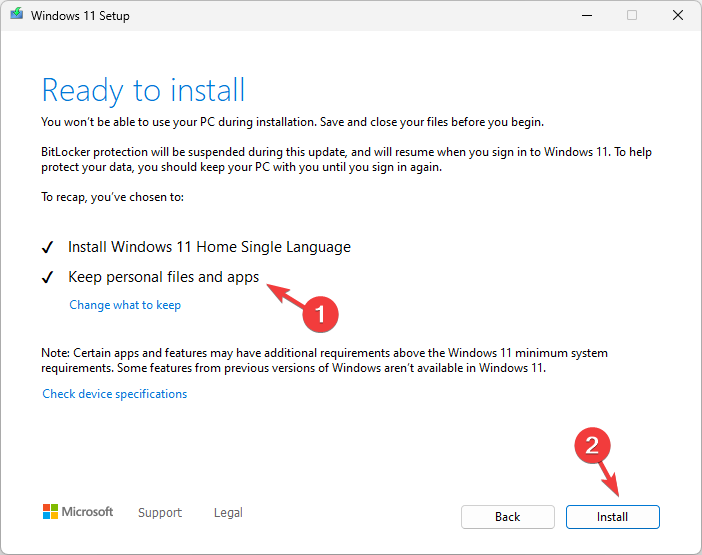Close the Windows 11 Setup window

pos(678,16)
